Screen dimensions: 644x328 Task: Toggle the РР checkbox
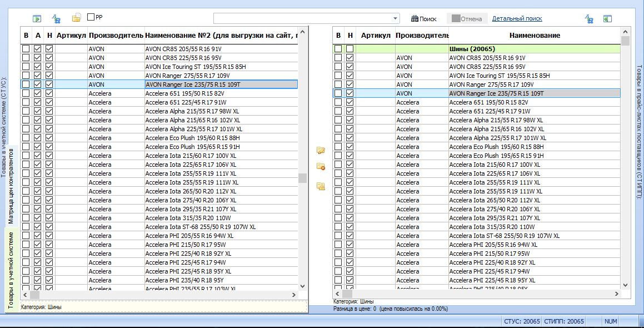click(91, 17)
